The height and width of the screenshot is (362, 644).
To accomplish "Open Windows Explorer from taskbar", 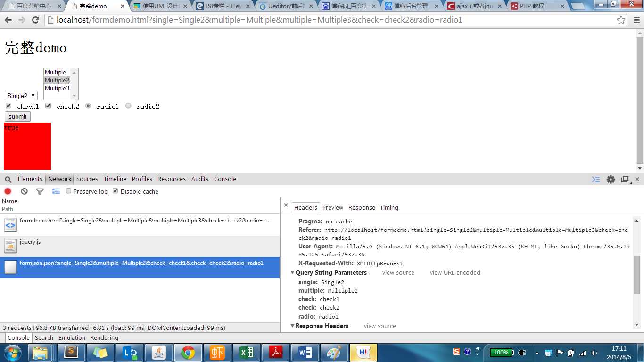I will 41,352.
